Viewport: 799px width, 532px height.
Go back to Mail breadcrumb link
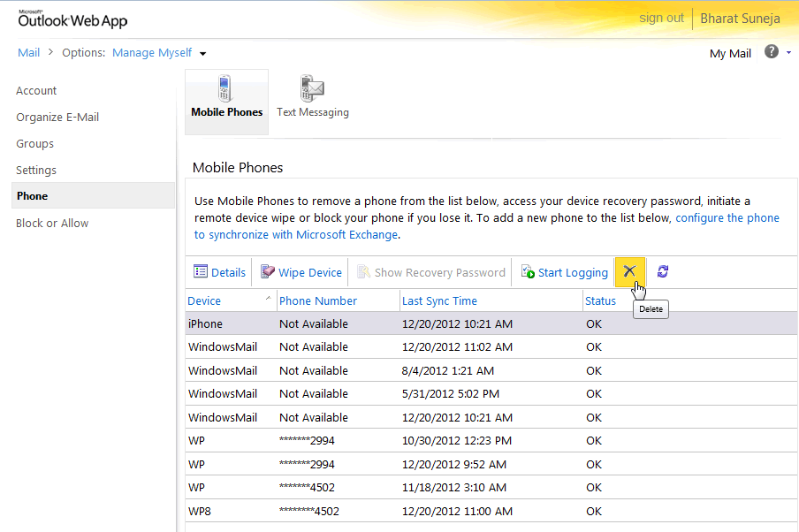pyautogui.click(x=28, y=52)
